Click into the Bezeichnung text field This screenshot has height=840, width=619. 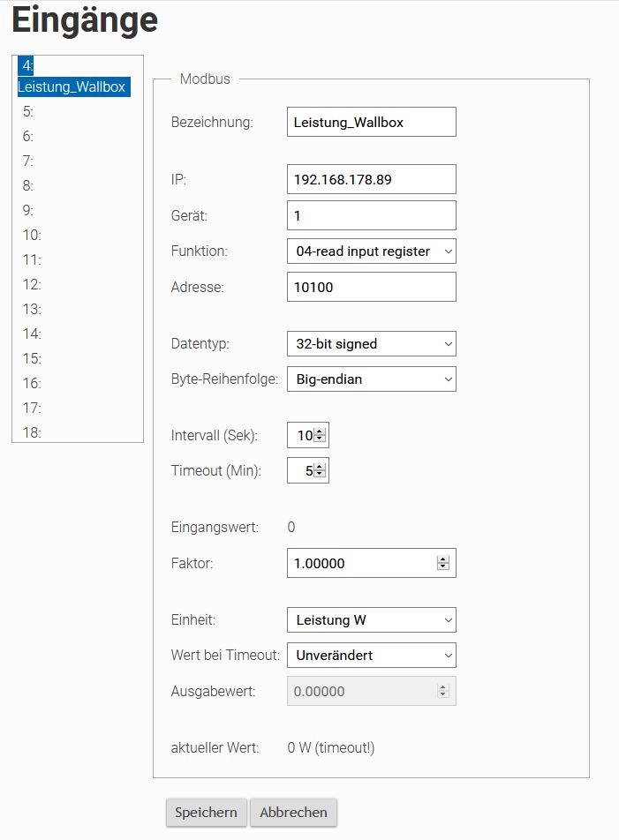371,123
